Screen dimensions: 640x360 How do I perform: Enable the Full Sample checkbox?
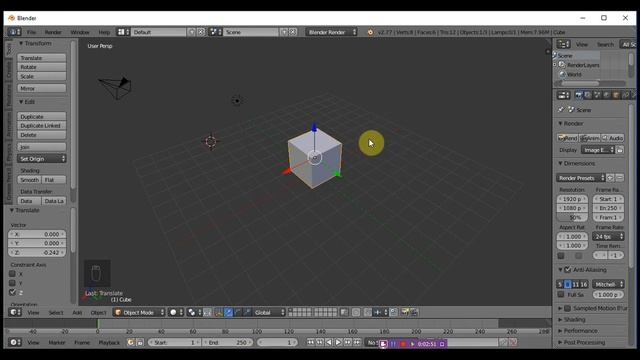click(x=561, y=294)
